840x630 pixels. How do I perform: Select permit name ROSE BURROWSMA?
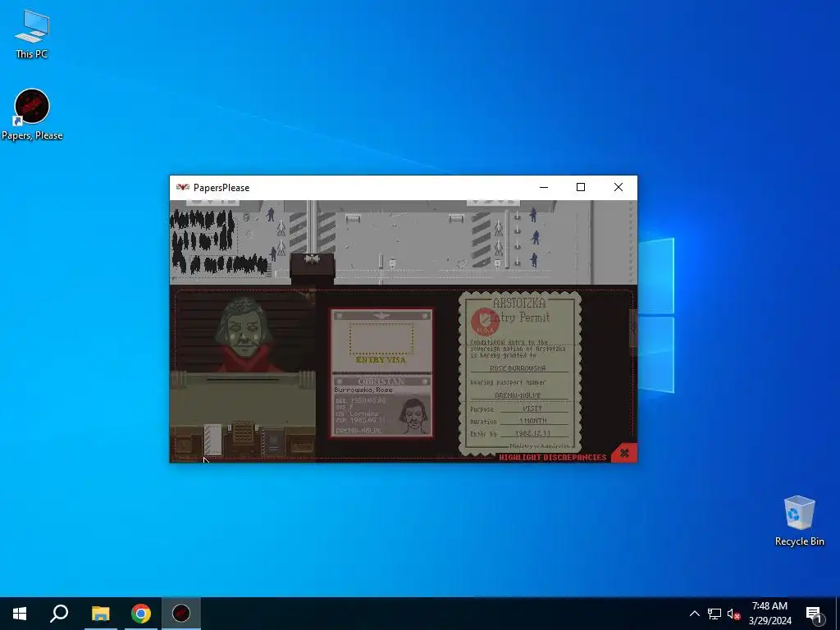pos(518,368)
